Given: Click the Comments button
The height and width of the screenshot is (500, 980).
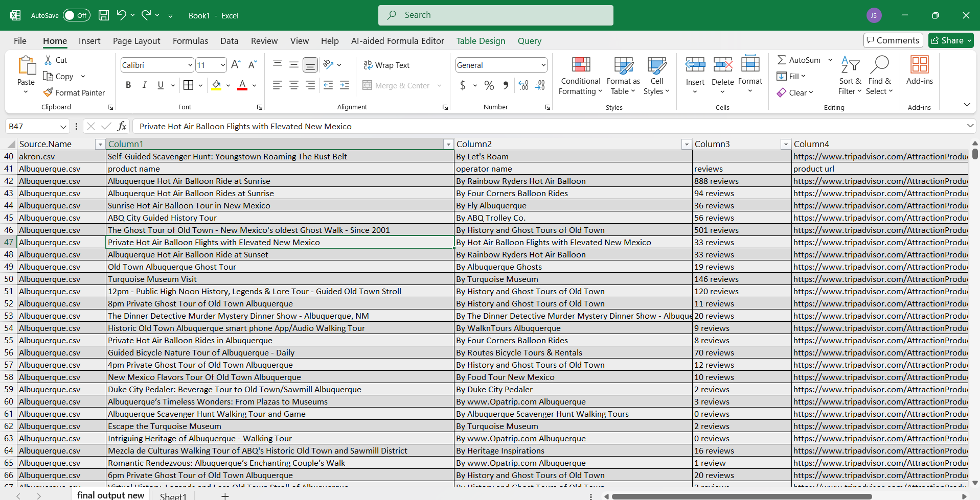Looking at the screenshot, I should 893,40.
